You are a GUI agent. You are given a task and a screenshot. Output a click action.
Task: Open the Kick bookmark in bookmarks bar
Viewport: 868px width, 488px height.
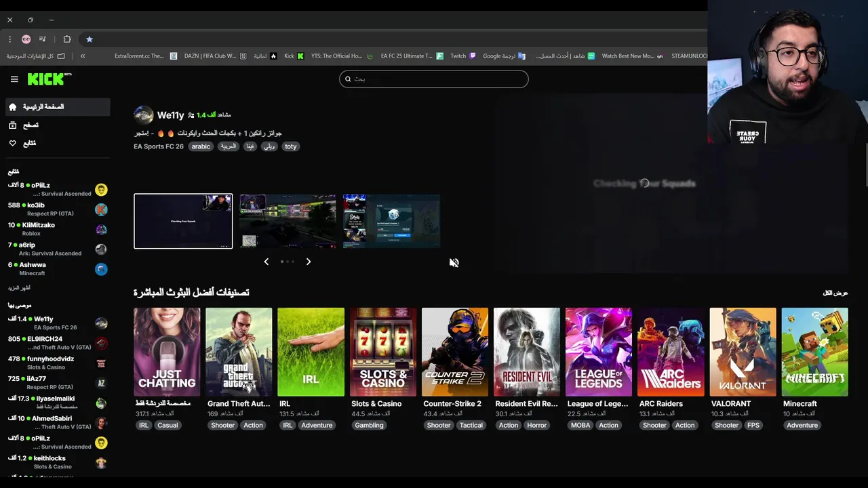pyautogui.click(x=294, y=56)
